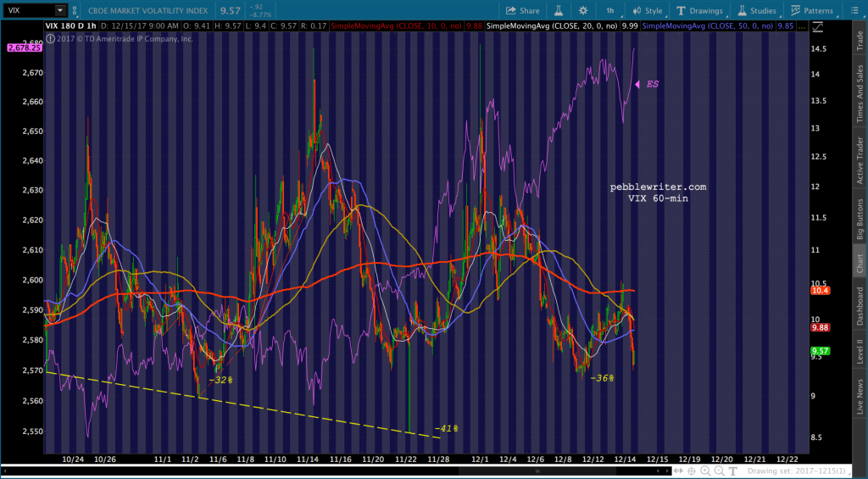Open the Drawings menu
This screenshot has height=479, width=868.
699,10
